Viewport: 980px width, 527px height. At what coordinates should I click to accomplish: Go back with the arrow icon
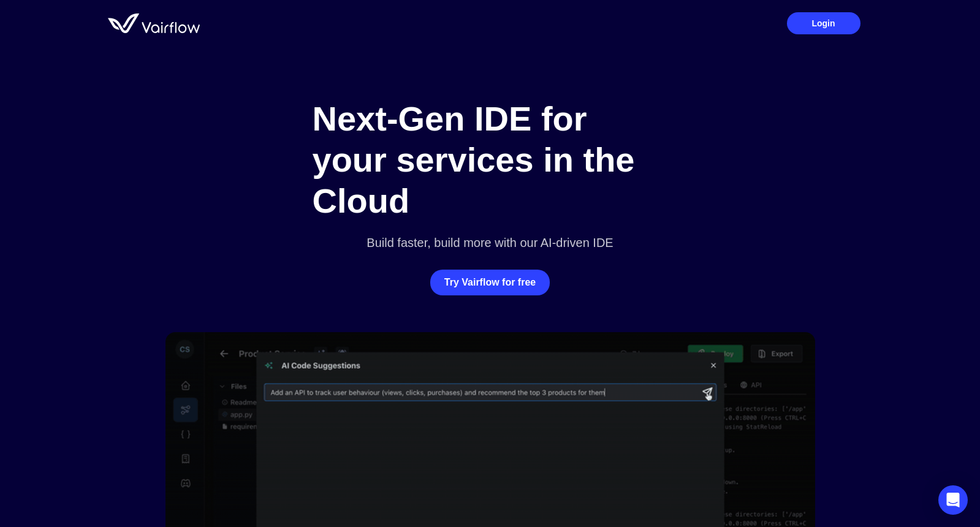pyautogui.click(x=224, y=354)
